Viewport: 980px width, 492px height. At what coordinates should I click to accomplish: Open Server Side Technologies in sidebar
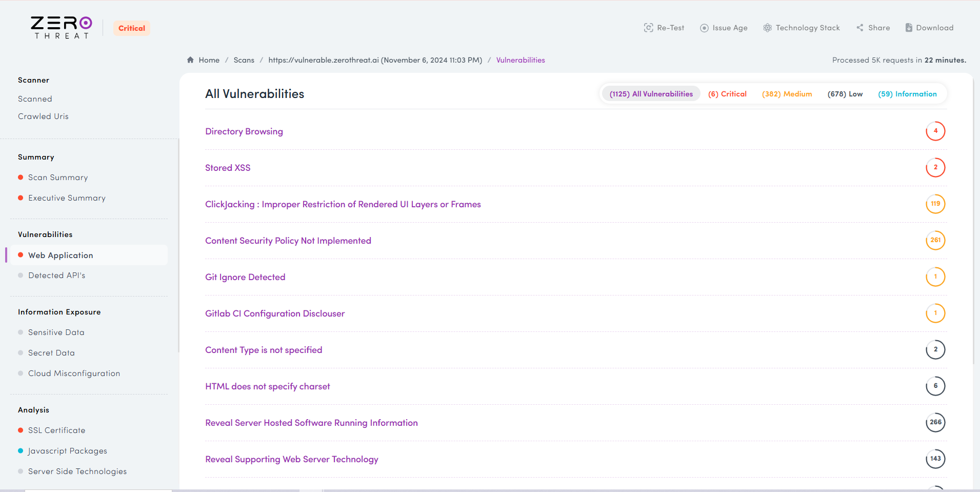77,471
